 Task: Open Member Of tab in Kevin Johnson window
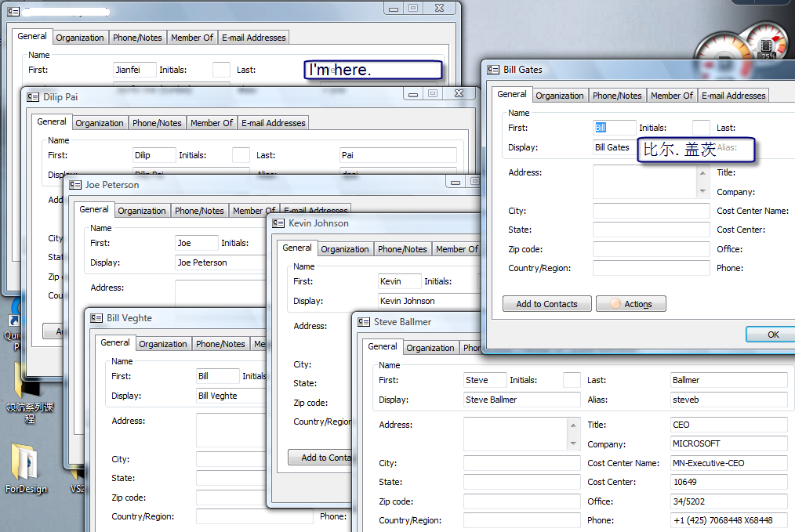click(457, 249)
